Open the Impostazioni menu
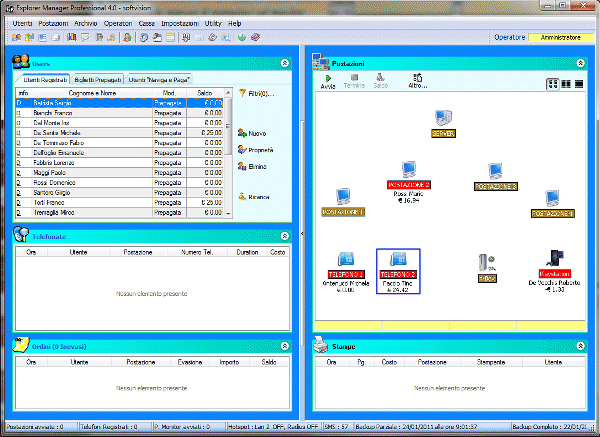This screenshot has height=437, width=600. (x=179, y=23)
